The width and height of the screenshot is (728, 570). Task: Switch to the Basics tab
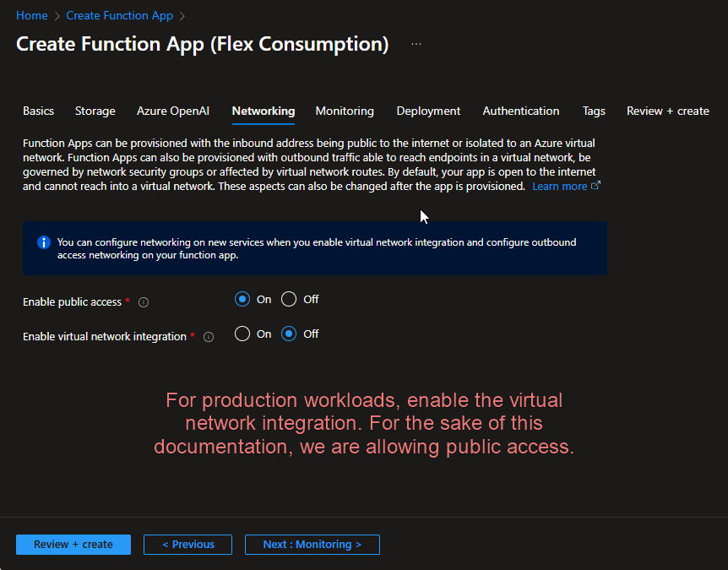click(x=38, y=111)
